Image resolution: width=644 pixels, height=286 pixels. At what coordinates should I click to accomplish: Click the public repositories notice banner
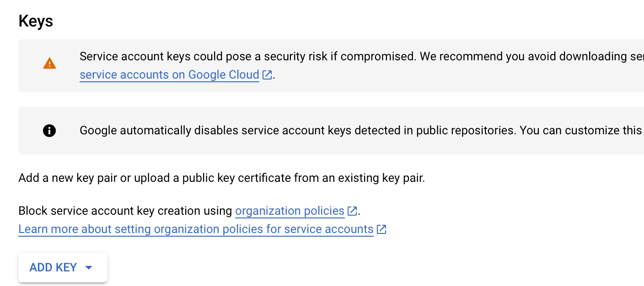[x=320, y=131]
